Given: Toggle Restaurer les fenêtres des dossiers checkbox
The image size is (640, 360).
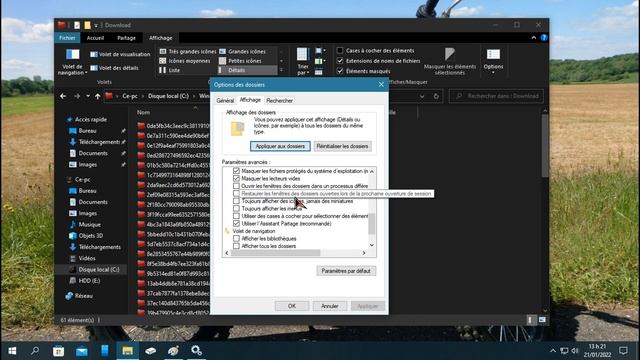Looking at the screenshot, I should [236, 193].
